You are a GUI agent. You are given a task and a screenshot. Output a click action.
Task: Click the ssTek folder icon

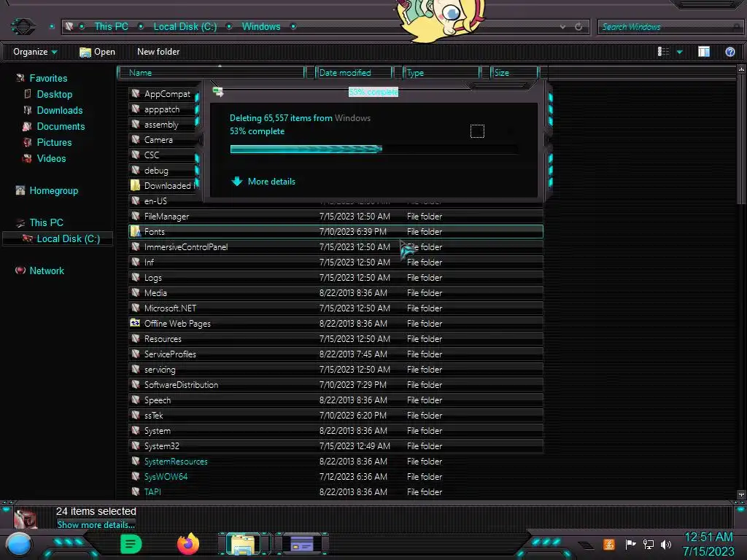[135, 415]
